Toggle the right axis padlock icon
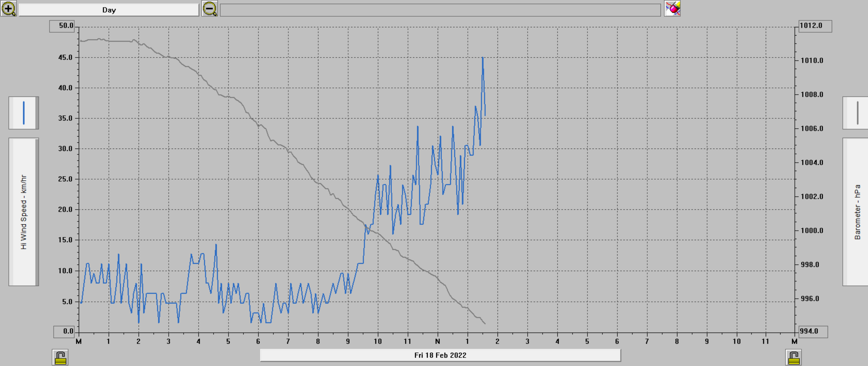 (x=794, y=357)
